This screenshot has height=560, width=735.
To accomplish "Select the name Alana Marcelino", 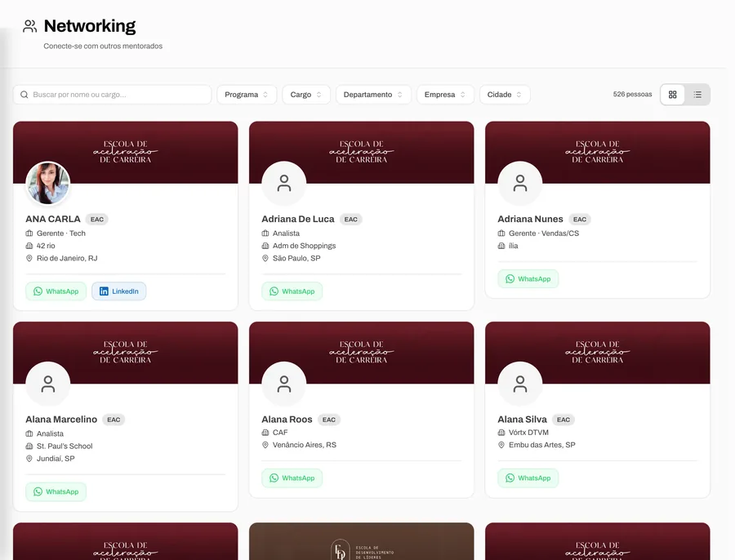I will [61, 420].
